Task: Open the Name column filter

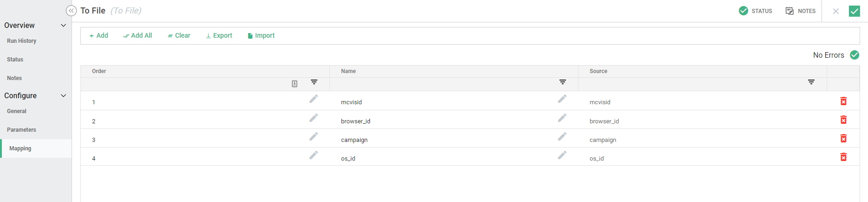Action: (x=563, y=82)
